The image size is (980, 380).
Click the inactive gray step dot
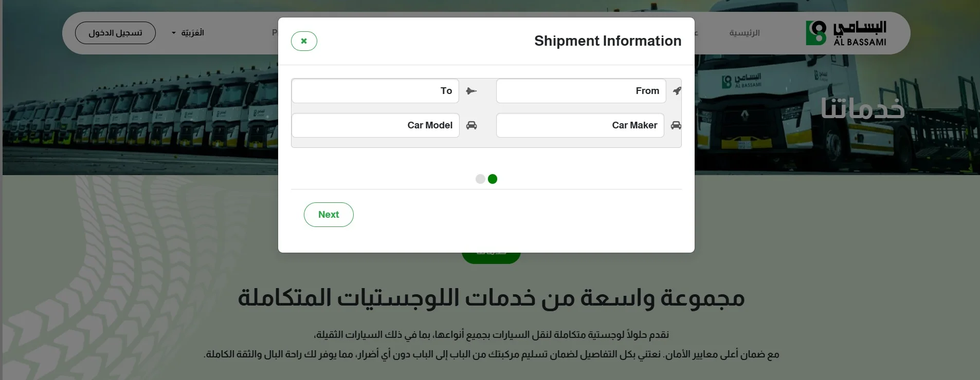(x=480, y=179)
